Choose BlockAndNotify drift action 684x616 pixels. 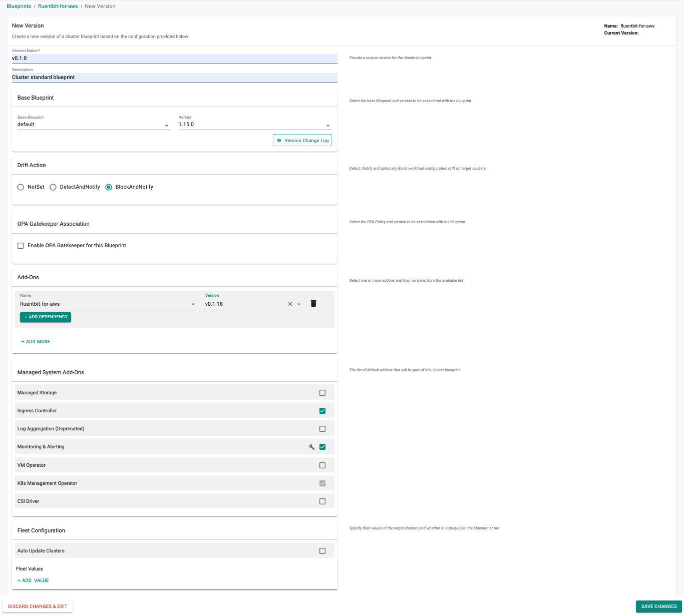(x=109, y=187)
